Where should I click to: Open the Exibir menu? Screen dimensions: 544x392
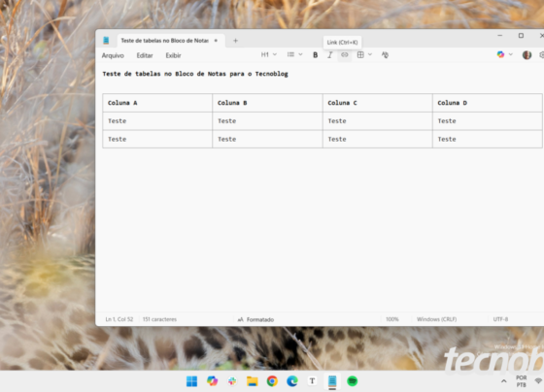(173, 55)
